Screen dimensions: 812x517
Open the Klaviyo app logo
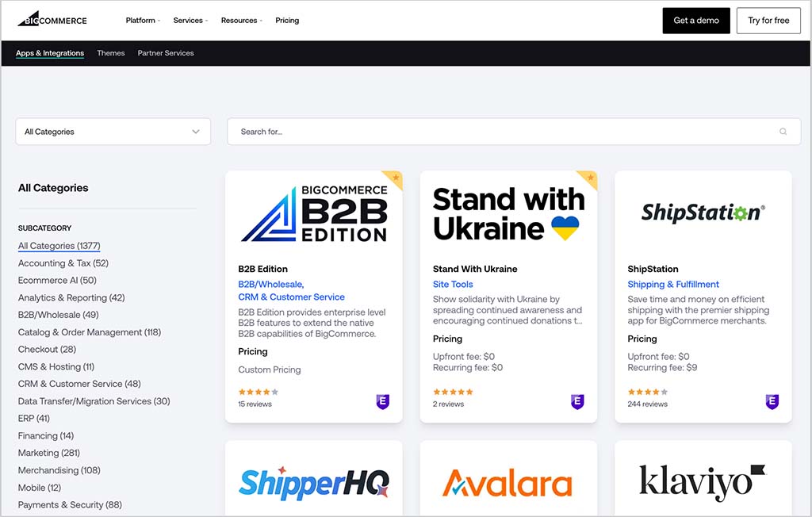(x=703, y=483)
